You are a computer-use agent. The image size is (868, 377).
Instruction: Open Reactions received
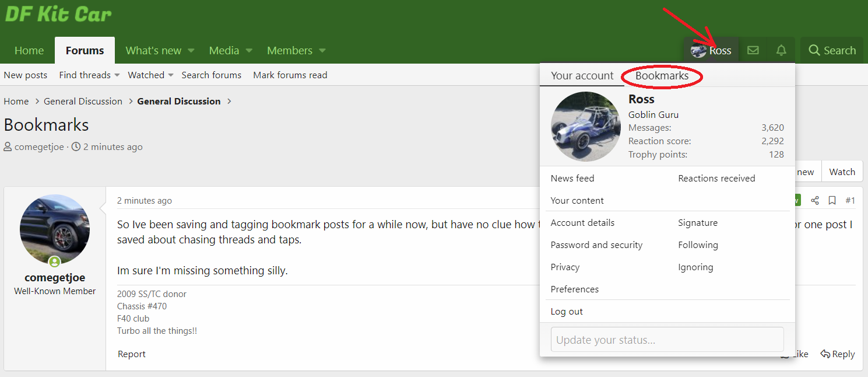point(716,179)
